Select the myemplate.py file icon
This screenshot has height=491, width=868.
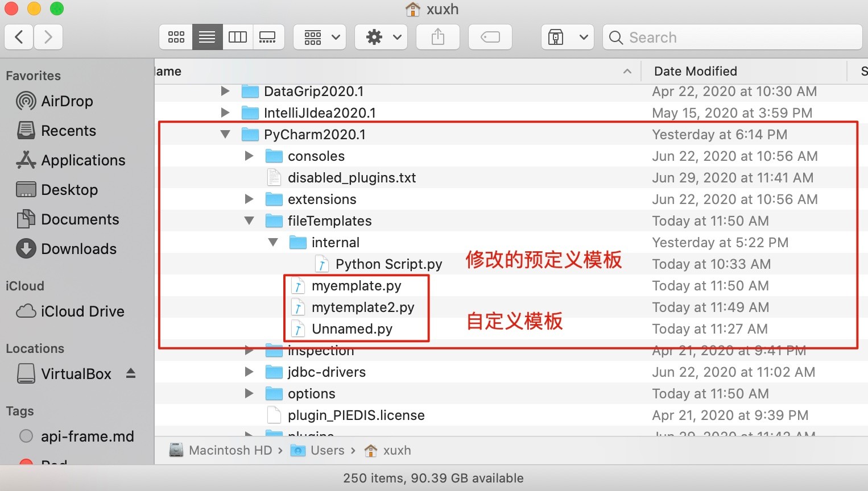[x=298, y=285]
